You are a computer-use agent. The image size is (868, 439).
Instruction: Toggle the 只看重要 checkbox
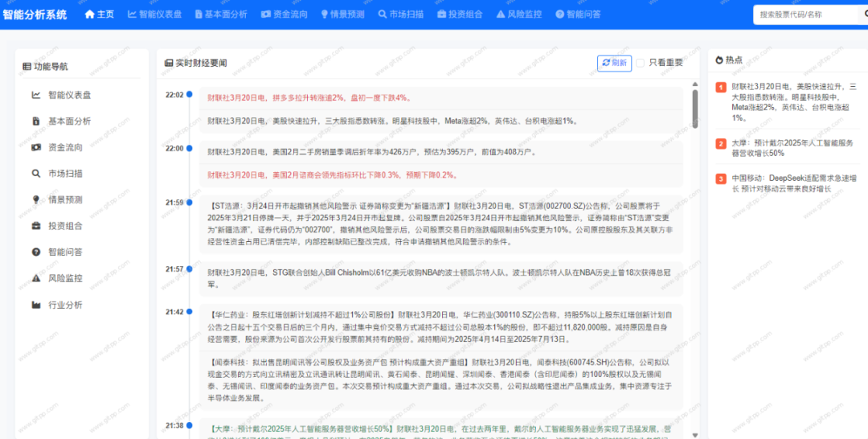640,63
